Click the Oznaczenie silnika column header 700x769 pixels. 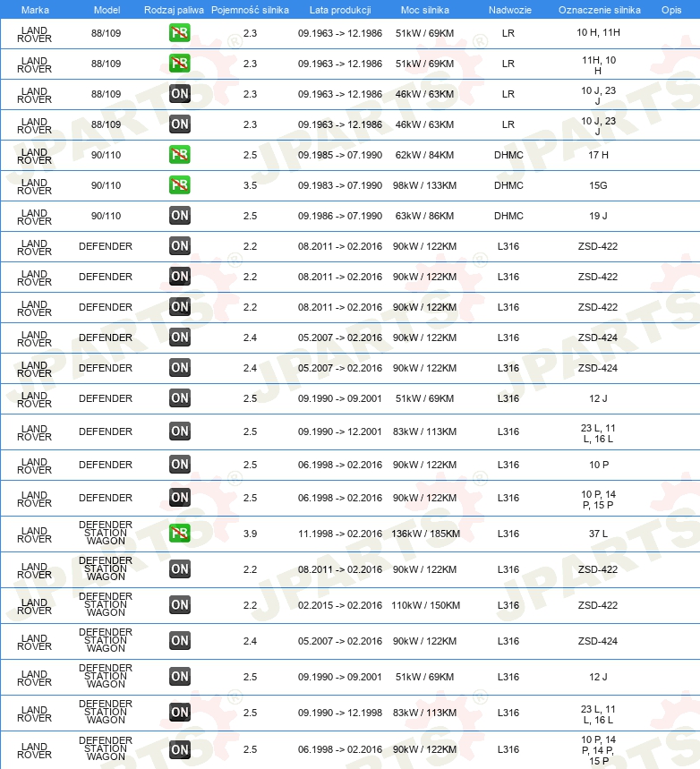[600, 10]
